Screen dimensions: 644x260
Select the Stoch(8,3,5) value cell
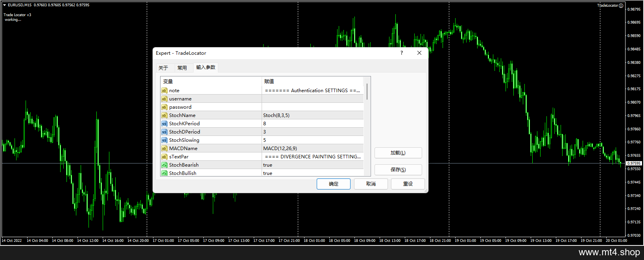click(313, 115)
